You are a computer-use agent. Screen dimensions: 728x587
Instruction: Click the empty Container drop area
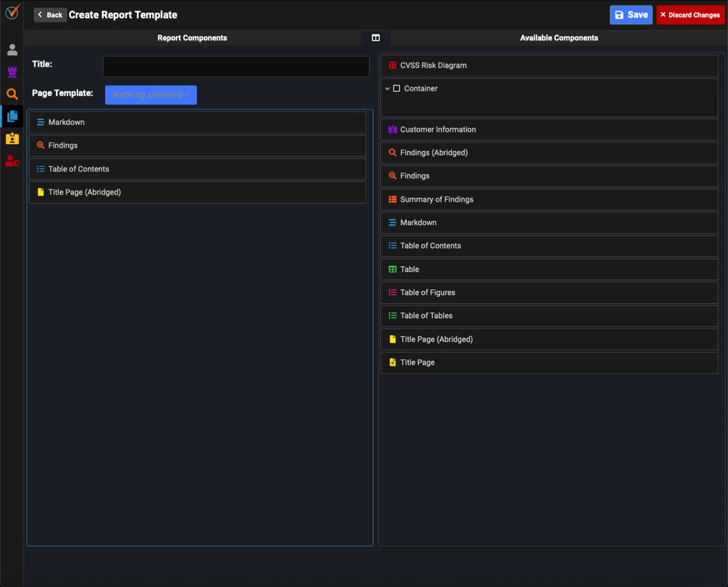[549, 106]
